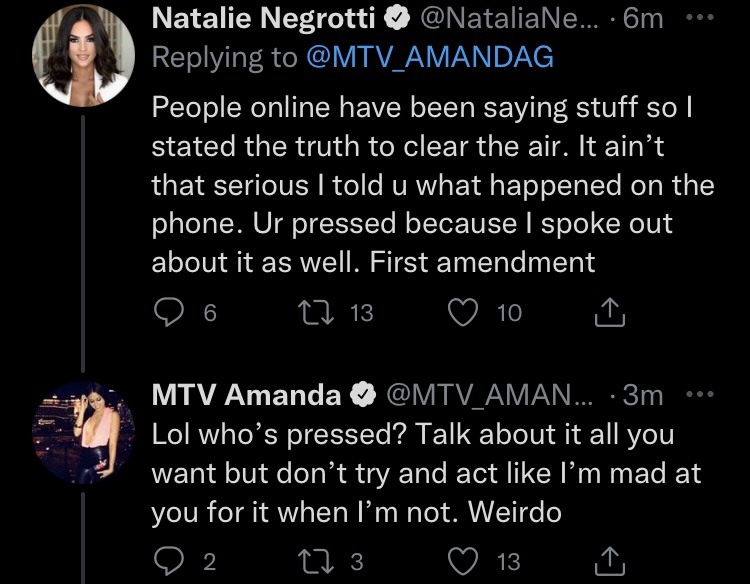Open the 6m timestamp on Natalie's tweet
This screenshot has height=584, width=750.
tap(643, 18)
